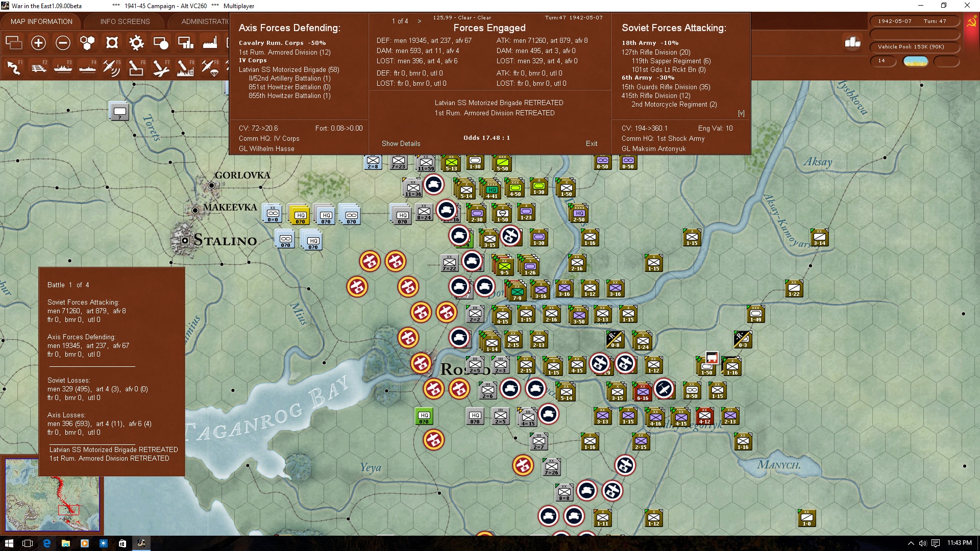This screenshot has height=551, width=980.
Task: Click the zoom in map icon
Action: click(x=38, y=43)
